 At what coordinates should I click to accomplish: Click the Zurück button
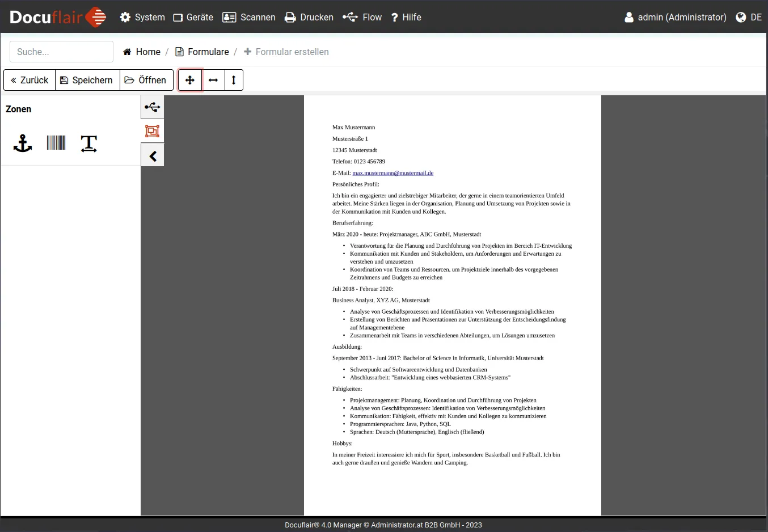pos(29,80)
